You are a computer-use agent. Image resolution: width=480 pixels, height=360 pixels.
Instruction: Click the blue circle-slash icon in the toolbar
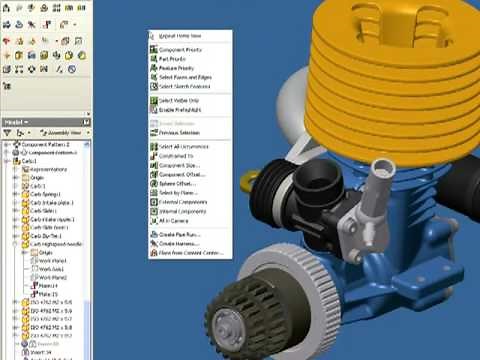[72, 69]
